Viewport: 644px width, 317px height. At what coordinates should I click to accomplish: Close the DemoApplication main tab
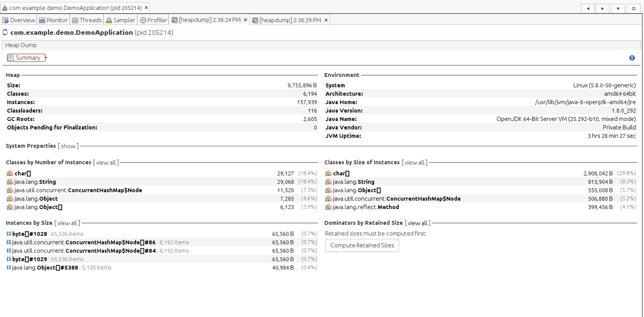146,8
